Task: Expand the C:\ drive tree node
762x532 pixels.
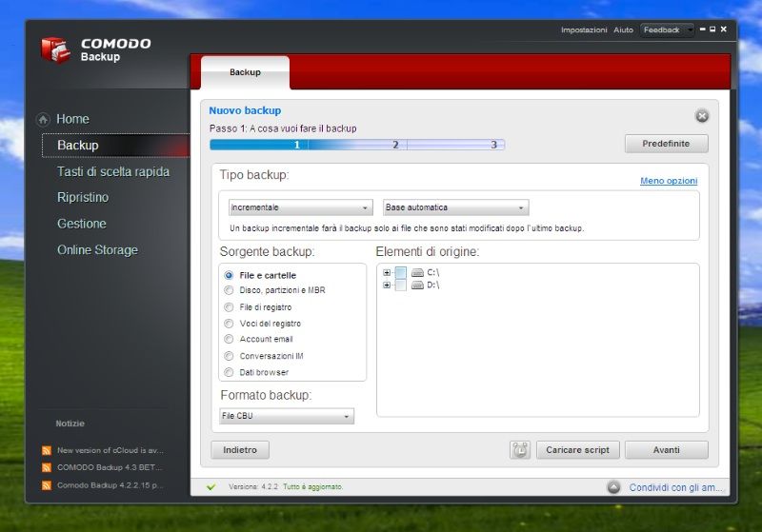Action: pyautogui.click(x=387, y=273)
